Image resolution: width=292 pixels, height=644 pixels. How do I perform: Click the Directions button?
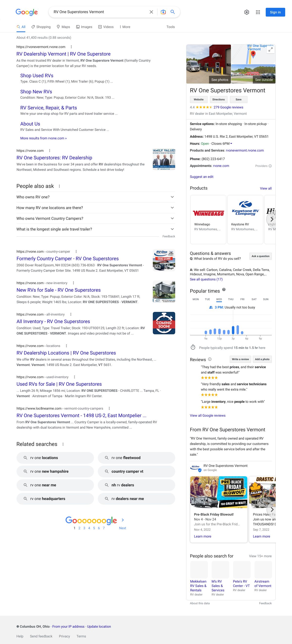pyautogui.click(x=218, y=99)
